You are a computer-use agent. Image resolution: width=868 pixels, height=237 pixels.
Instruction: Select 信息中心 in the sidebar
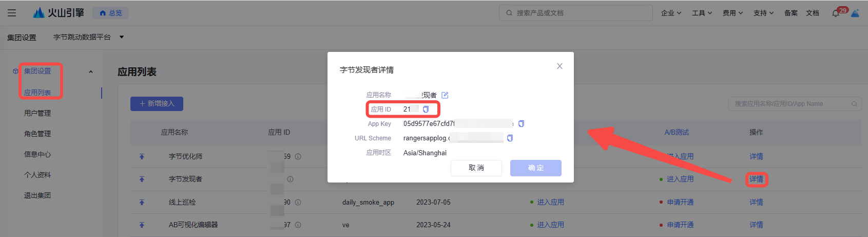[37, 154]
